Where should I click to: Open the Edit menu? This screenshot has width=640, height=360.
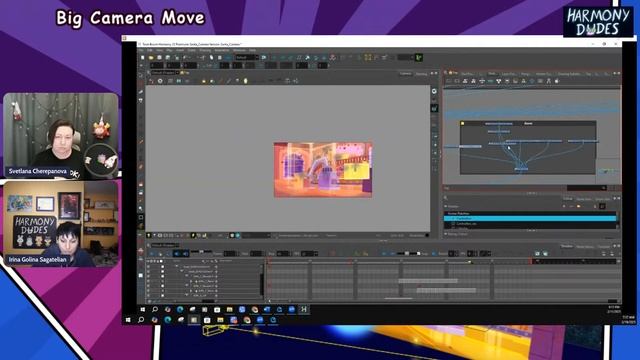coord(150,50)
